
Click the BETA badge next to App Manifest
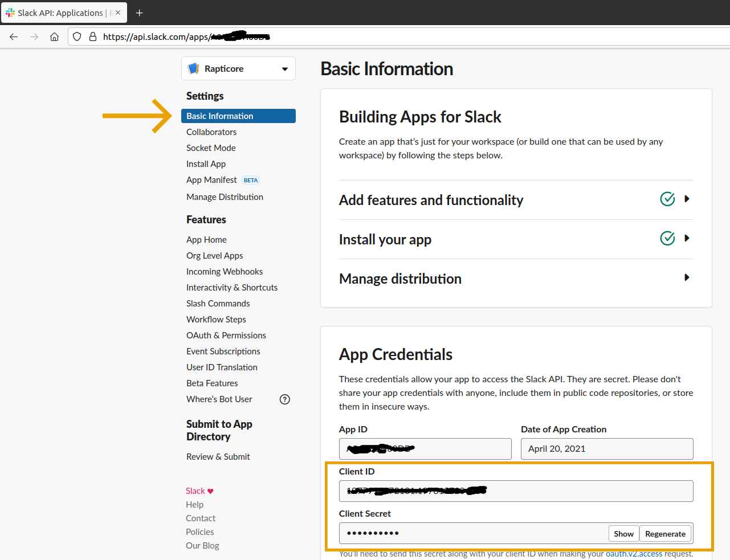point(251,180)
